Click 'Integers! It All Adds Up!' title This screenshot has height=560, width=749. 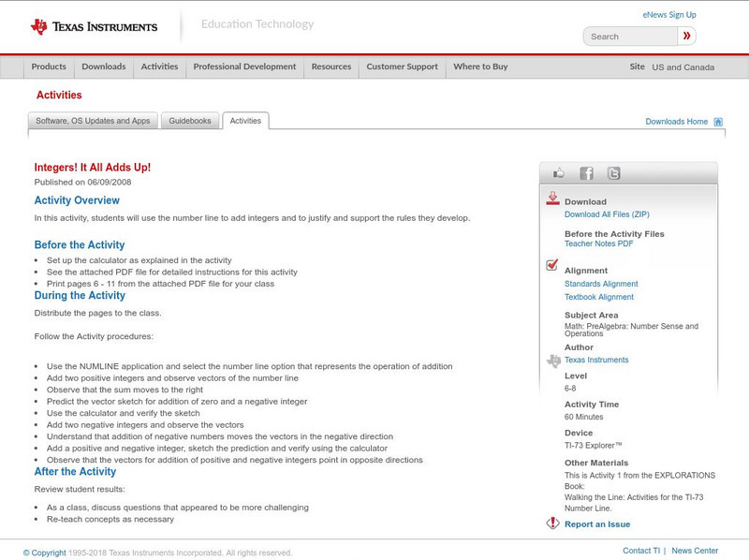tap(92, 168)
